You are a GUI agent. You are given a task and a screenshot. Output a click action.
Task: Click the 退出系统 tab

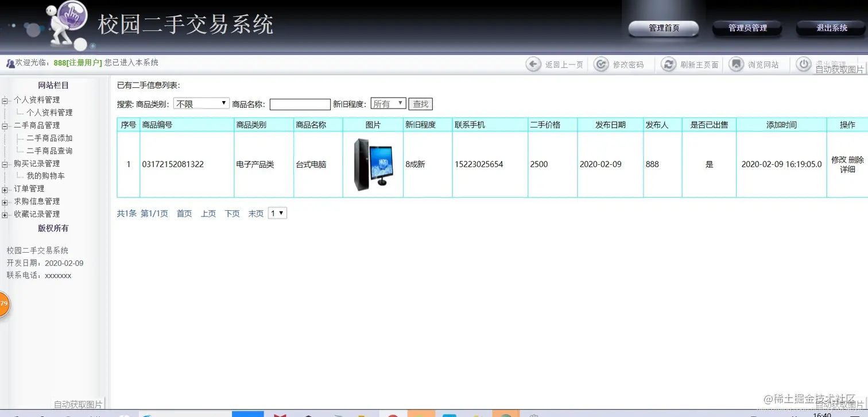[x=831, y=28]
